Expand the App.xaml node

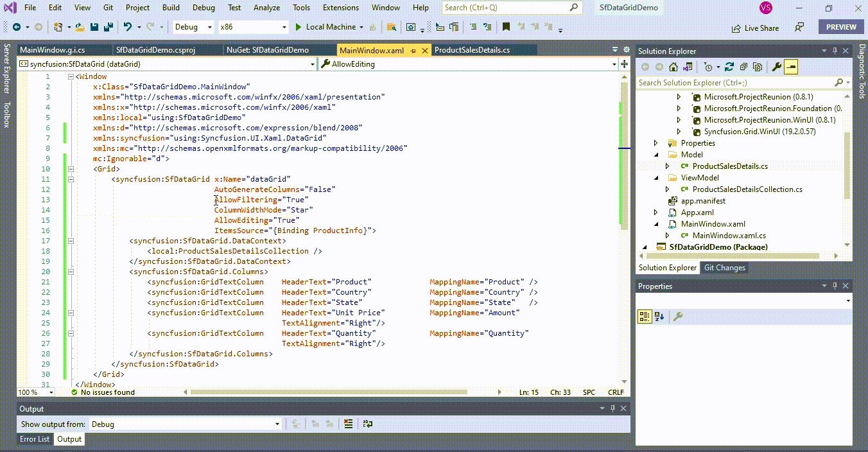coord(655,213)
